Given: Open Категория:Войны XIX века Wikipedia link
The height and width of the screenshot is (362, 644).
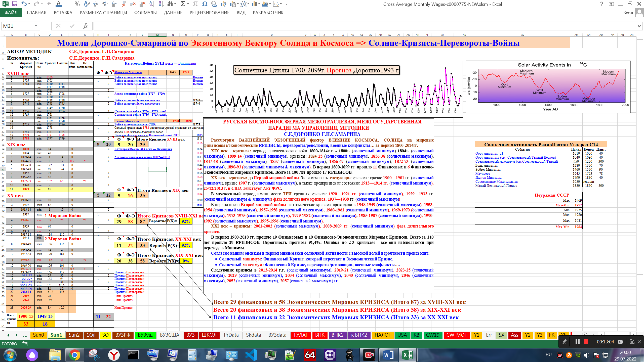Looking at the screenshot, I should point(143,149).
